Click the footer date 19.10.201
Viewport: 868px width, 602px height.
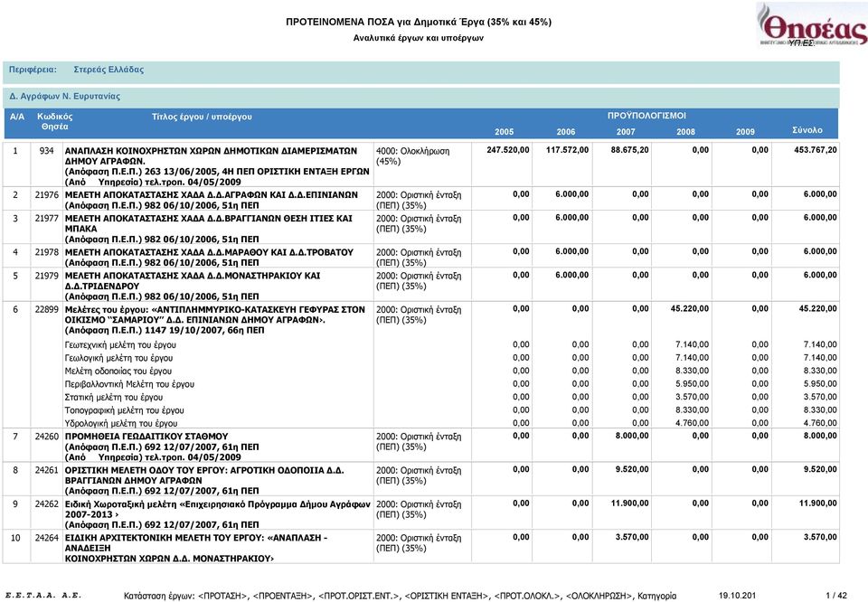pos(738,596)
